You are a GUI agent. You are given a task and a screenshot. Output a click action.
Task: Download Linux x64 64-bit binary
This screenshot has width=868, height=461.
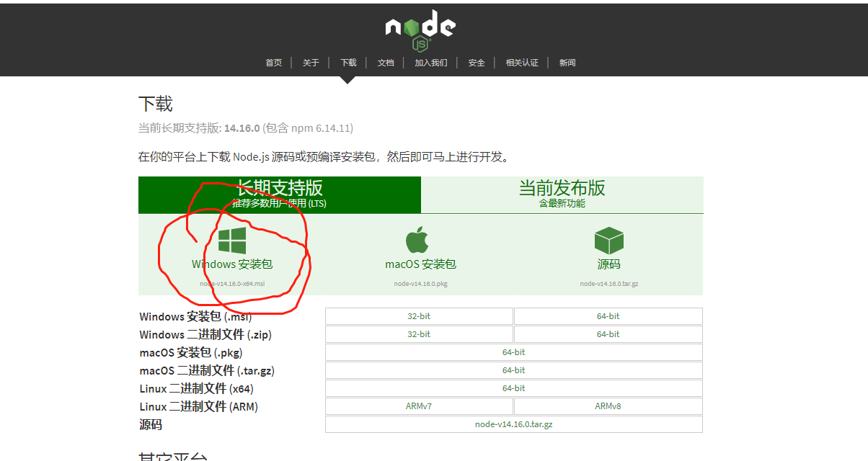point(514,388)
